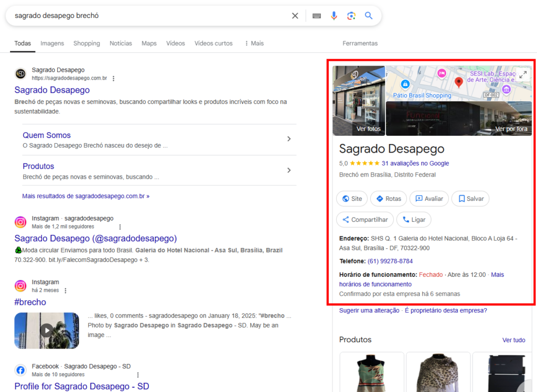Image resolution: width=537 pixels, height=392 pixels.
Task: Open options menu beside há 2 meses
Action: tap(66, 291)
